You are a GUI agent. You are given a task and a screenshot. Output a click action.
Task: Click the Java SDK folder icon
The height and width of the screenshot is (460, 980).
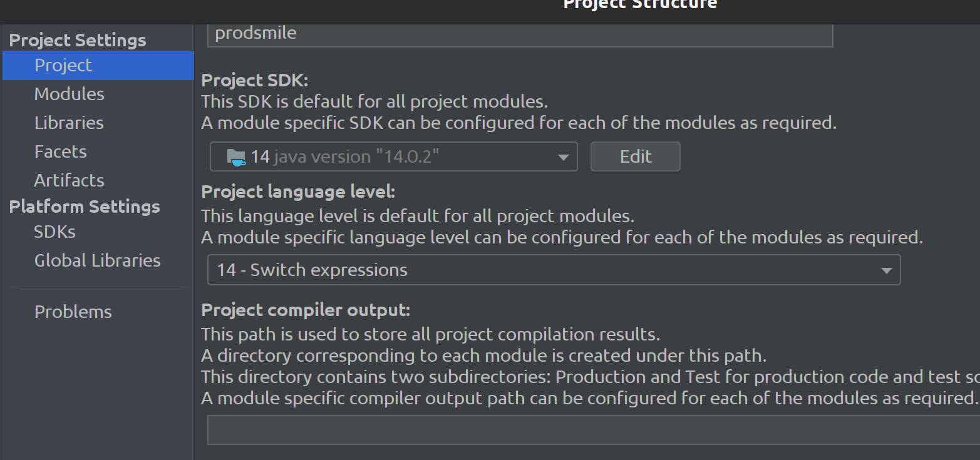tap(236, 157)
